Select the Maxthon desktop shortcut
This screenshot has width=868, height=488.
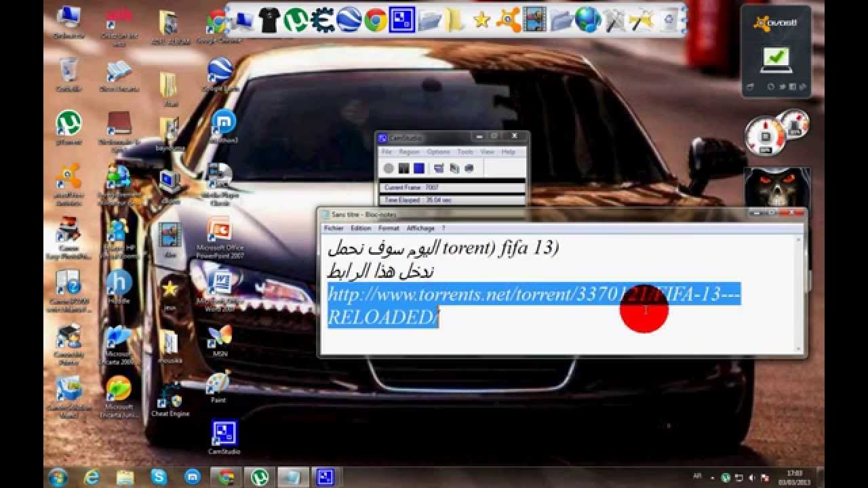[224, 127]
